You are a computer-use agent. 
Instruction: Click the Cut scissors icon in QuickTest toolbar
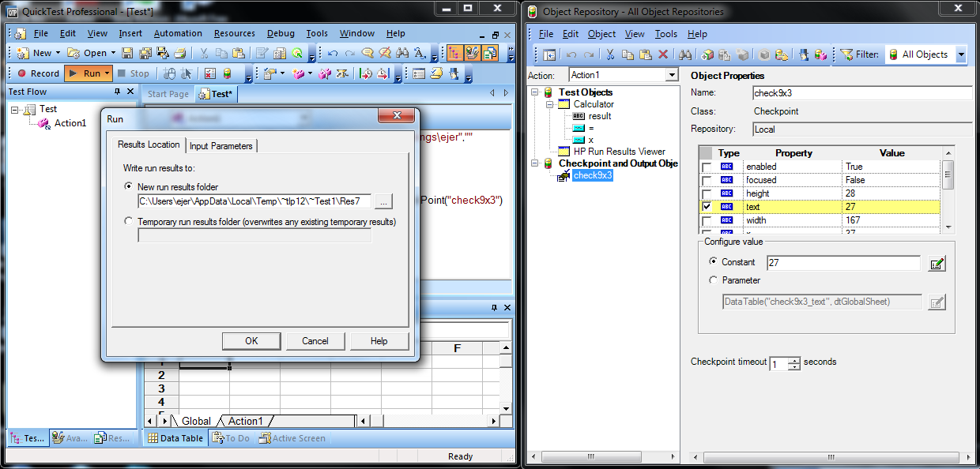click(203, 53)
